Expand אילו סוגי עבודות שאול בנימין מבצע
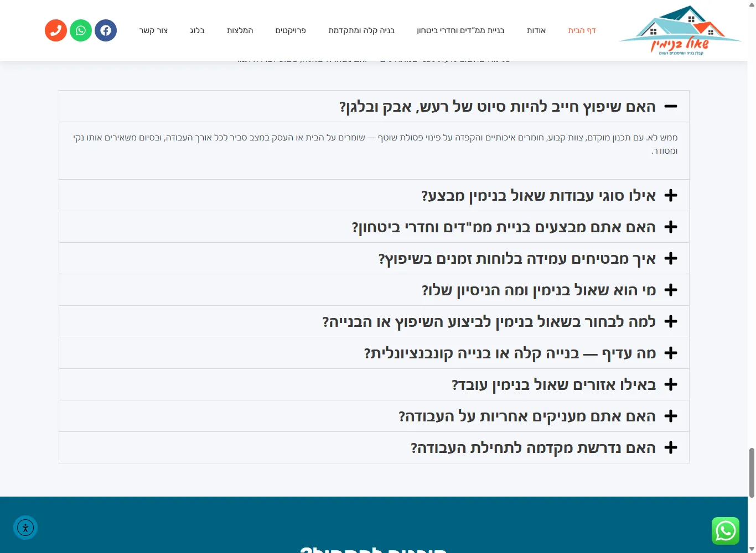 [374, 195]
